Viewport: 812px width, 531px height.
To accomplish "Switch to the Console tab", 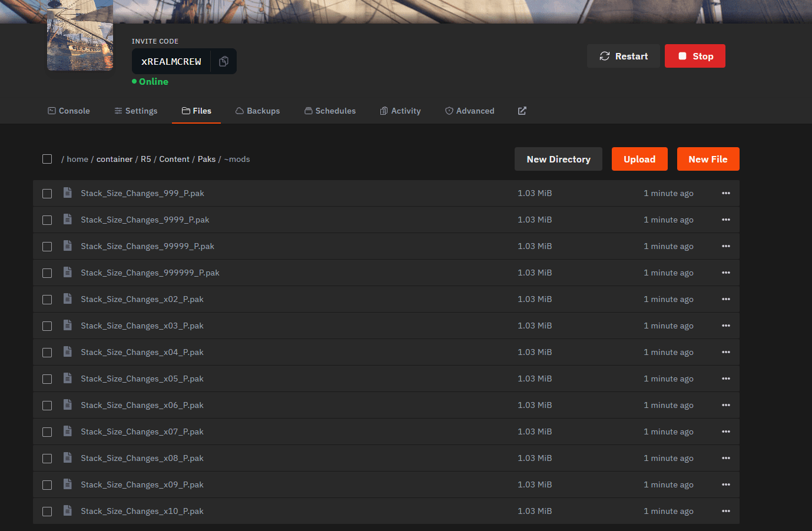I will pyautogui.click(x=69, y=111).
